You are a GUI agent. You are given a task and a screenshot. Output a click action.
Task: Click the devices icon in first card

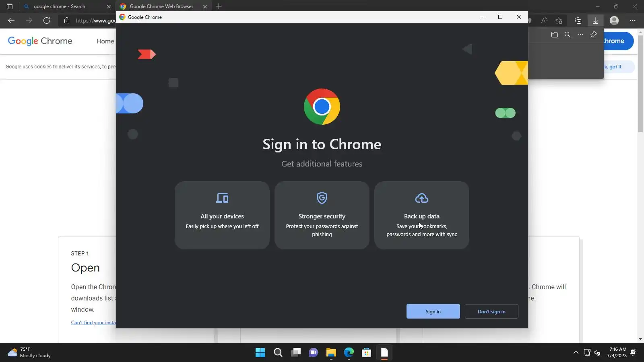222,198
